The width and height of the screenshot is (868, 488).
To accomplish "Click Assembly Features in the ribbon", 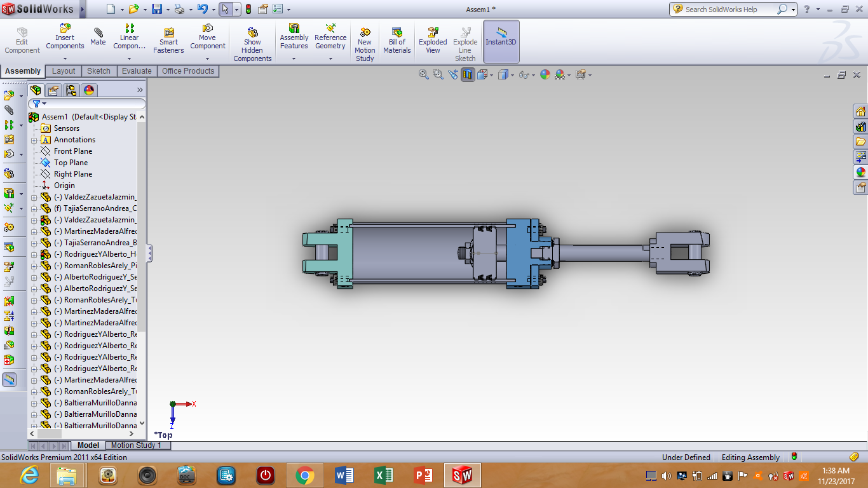I will [294, 38].
